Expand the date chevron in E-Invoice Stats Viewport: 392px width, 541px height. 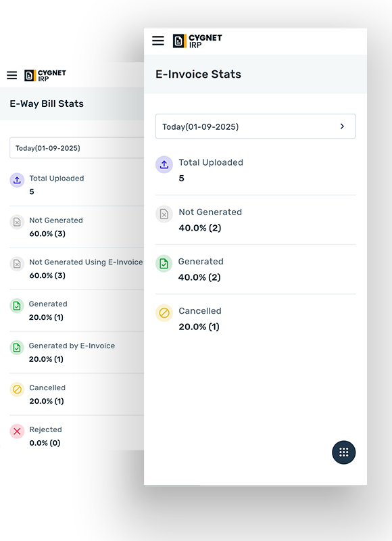point(342,126)
